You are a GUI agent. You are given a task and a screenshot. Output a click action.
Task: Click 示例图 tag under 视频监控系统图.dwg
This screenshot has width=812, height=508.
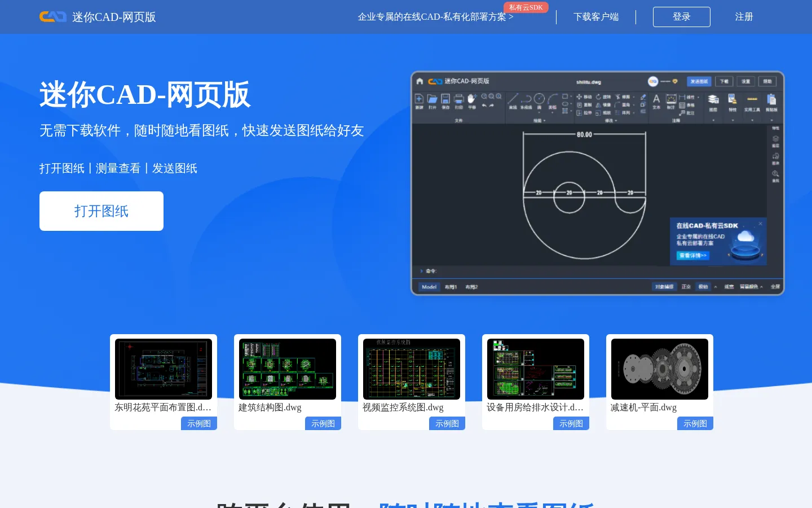tap(447, 423)
